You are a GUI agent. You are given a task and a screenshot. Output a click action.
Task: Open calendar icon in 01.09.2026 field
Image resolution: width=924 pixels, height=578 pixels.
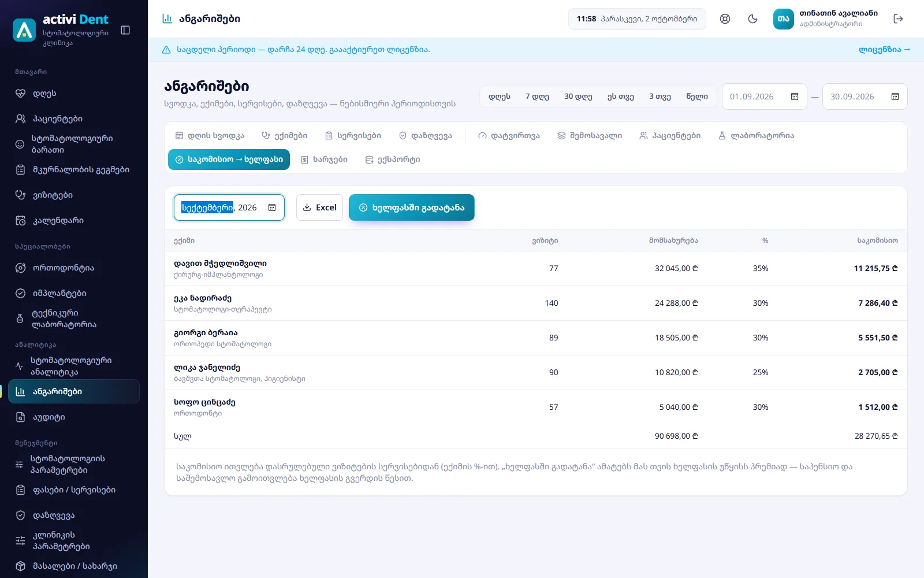tap(795, 97)
